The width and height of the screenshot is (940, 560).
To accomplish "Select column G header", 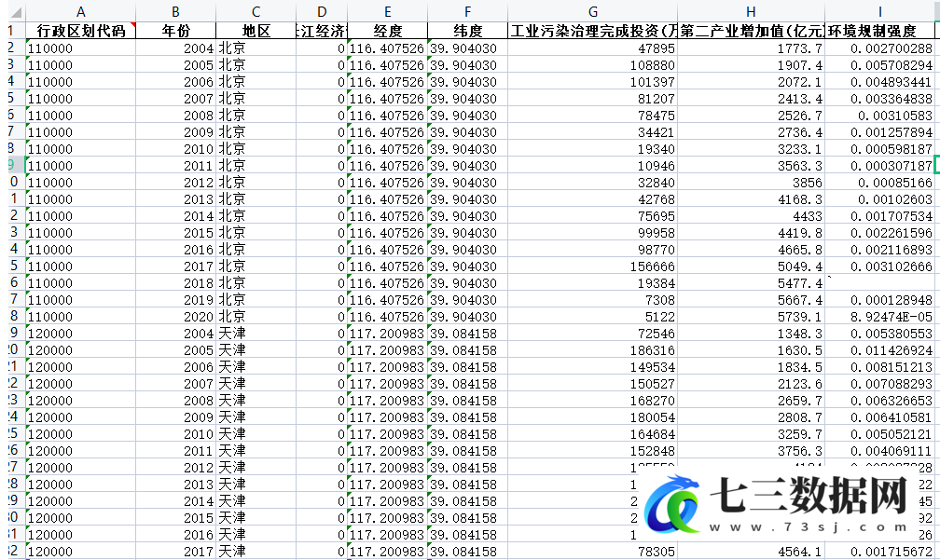I will [x=593, y=12].
